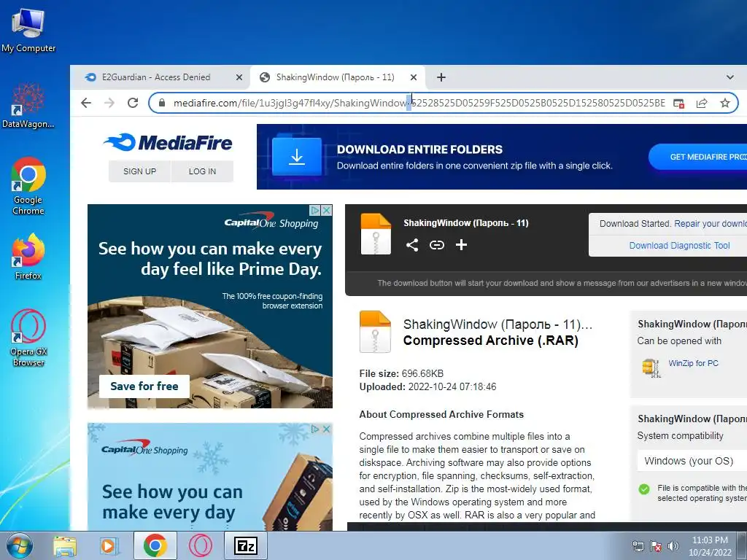Image resolution: width=747 pixels, height=560 pixels.
Task: Click the share page icon in address bar
Action: pos(702,104)
